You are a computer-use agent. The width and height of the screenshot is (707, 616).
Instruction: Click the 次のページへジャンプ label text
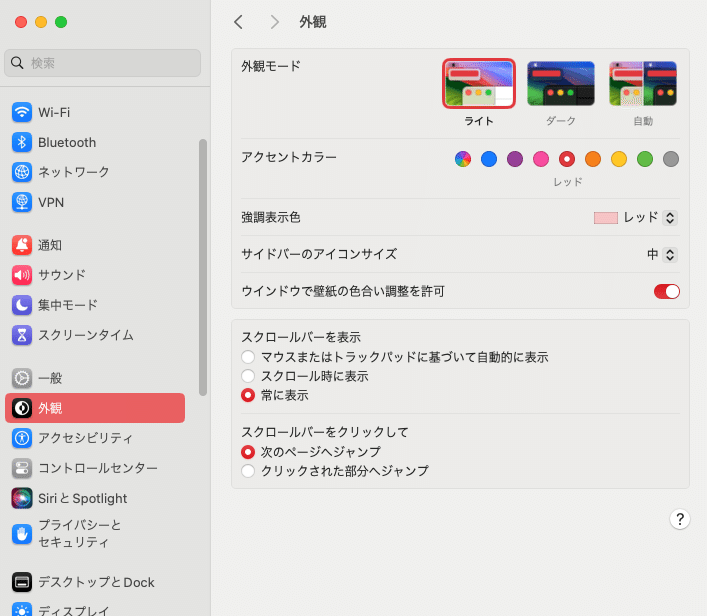[321, 452]
